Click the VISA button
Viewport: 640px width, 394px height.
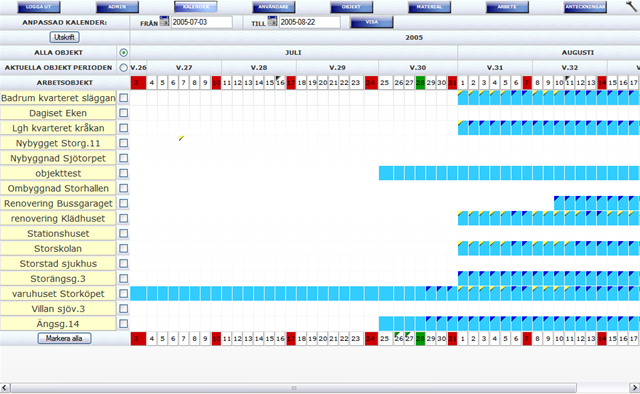click(371, 22)
